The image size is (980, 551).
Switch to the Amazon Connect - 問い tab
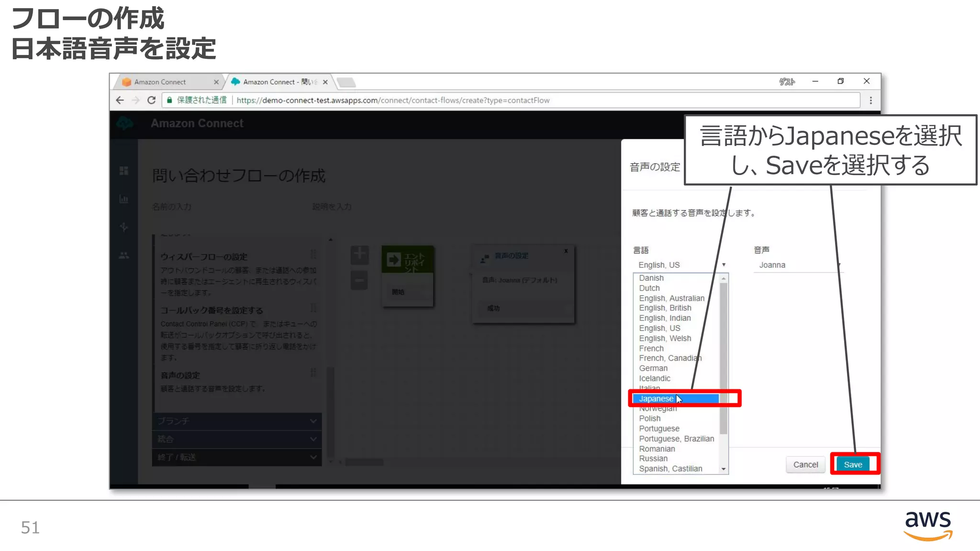(x=280, y=82)
